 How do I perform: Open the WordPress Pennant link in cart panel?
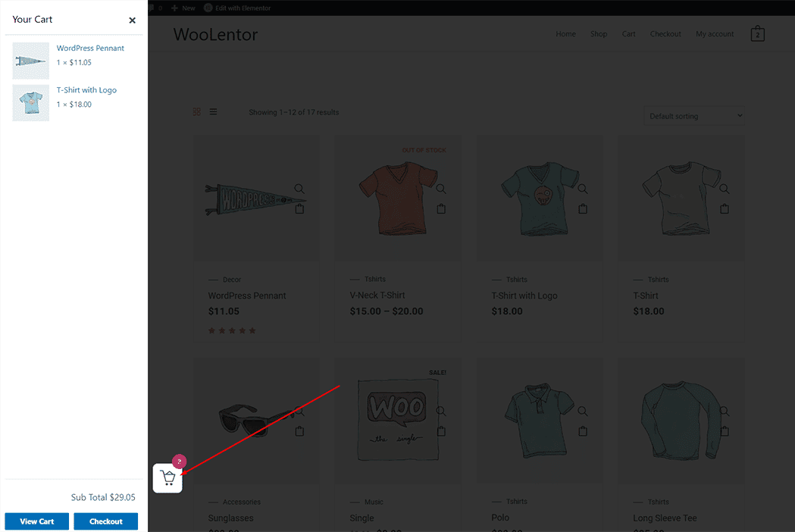pyautogui.click(x=90, y=48)
